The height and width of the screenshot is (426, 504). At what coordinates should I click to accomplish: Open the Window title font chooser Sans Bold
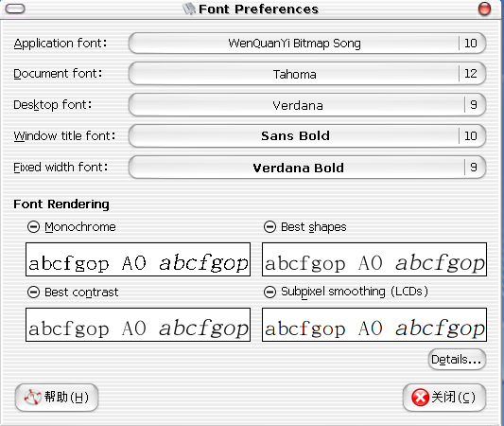307,135
